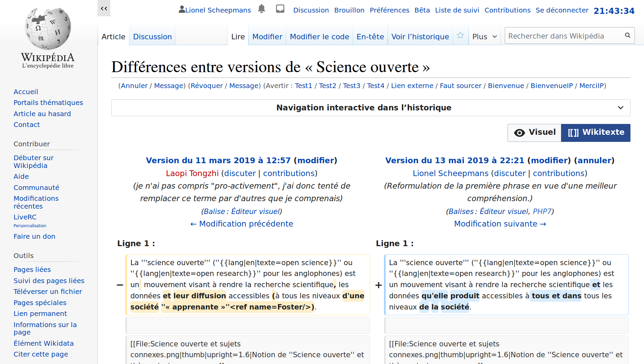Click the Wikipédia globe logo
Image resolution: width=644 pixels, height=364 pixels.
click(48, 29)
